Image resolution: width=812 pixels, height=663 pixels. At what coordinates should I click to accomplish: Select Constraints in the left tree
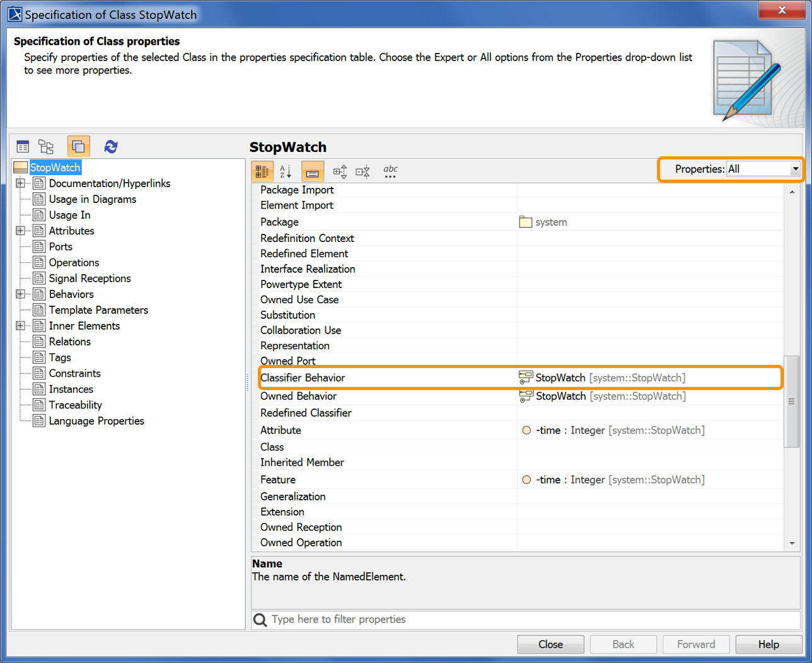(74, 373)
